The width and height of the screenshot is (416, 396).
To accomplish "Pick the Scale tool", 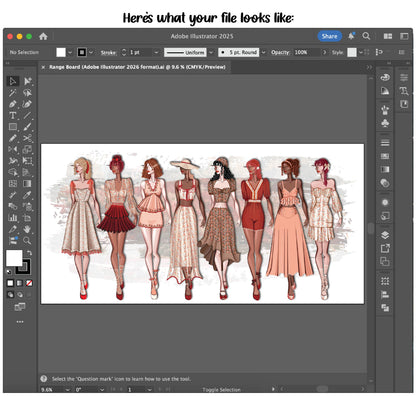I will tap(27, 149).
